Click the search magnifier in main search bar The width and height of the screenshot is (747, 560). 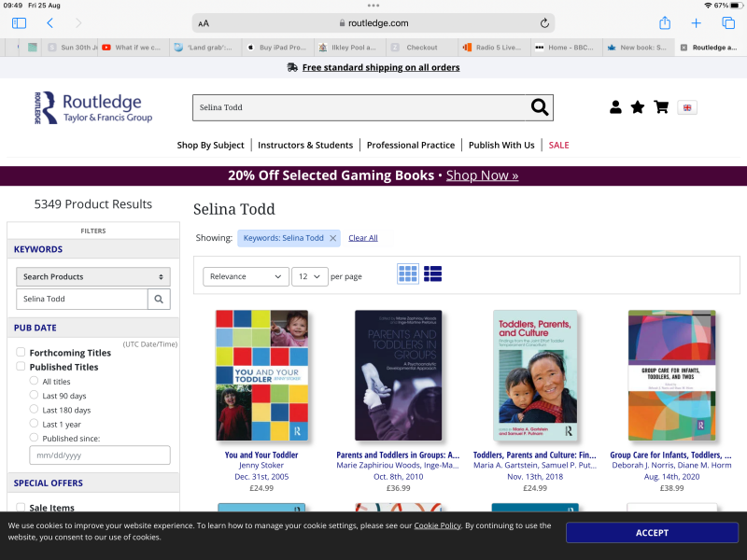click(x=540, y=107)
